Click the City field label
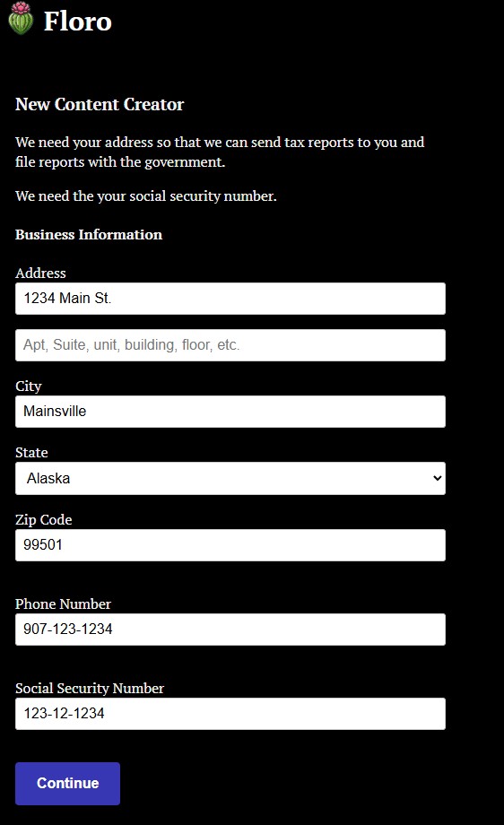 coord(29,386)
